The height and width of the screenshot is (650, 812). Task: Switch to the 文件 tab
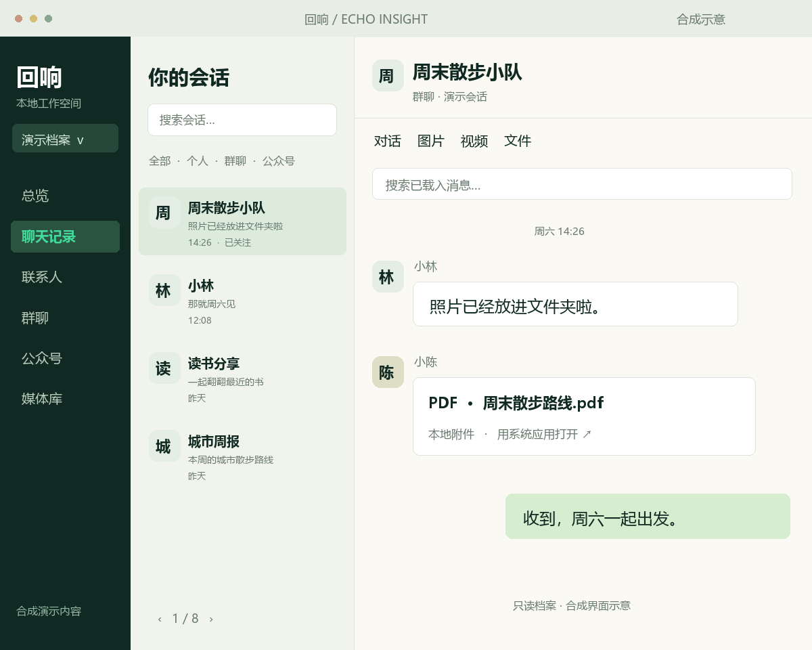click(x=518, y=141)
